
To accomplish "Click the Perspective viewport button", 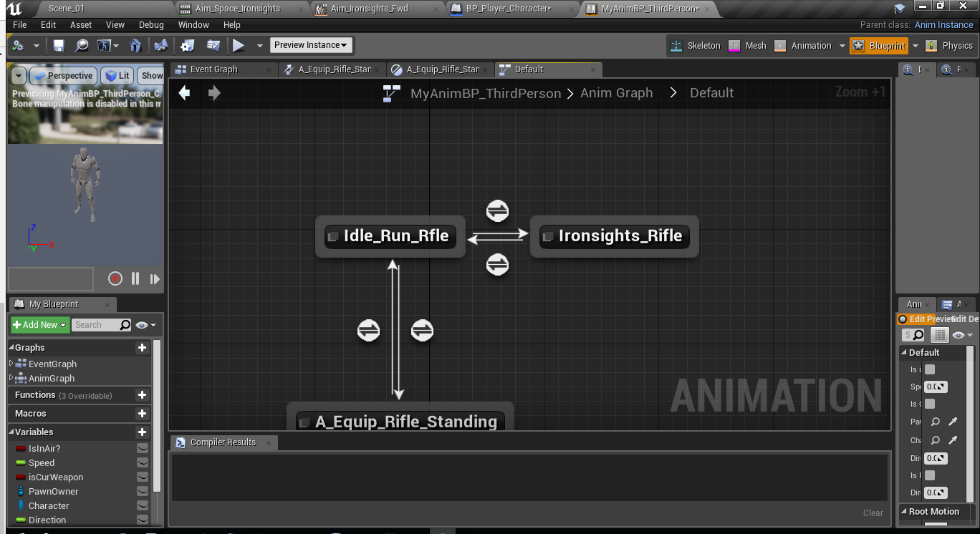I will pos(63,76).
